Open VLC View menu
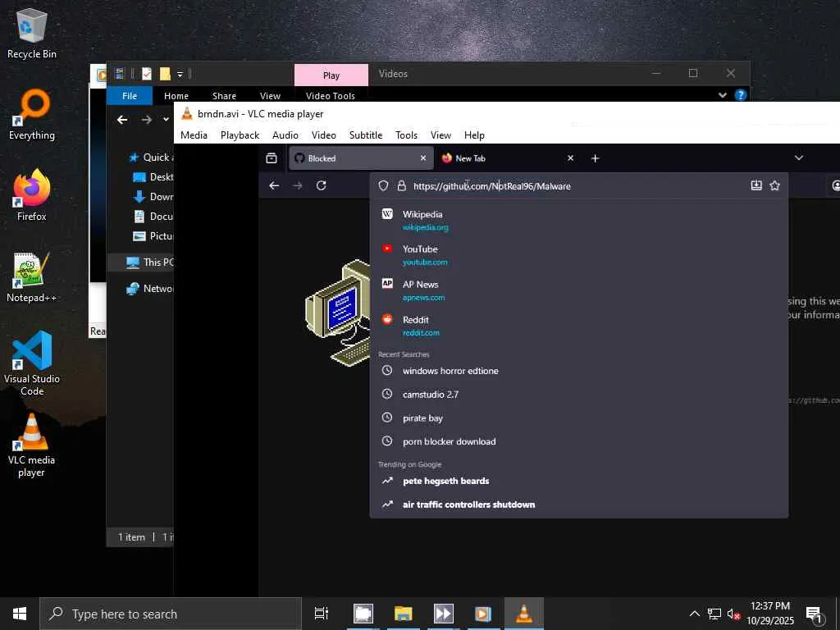 coord(441,135)
